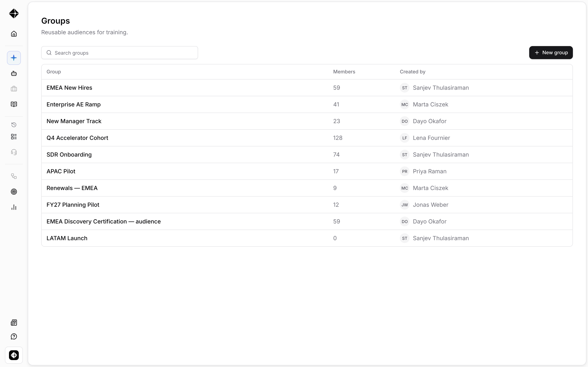588x367 pixels.
Task: Open the home icon in sidebar
Action: point(14,34)
